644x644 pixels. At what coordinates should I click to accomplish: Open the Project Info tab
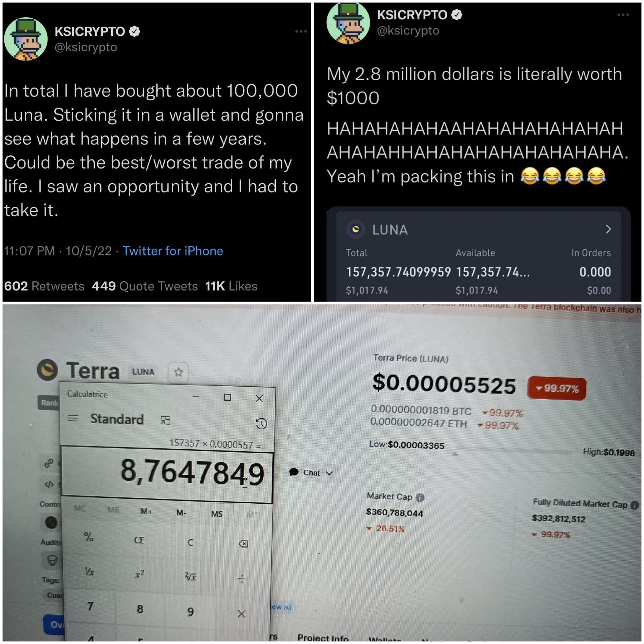(x=323, y=637)
